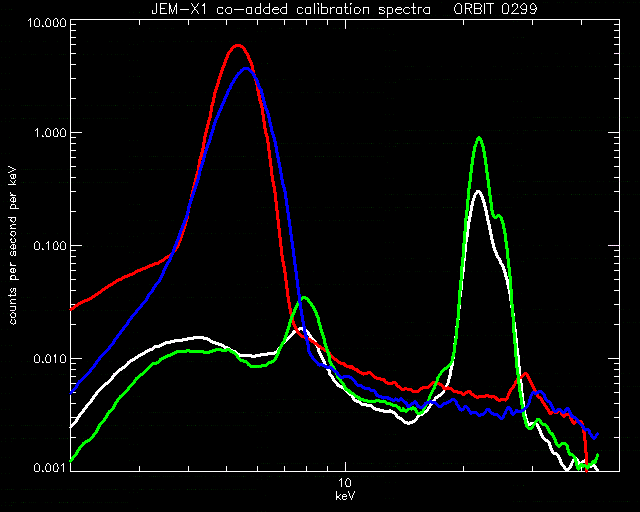Click the blue curve's end at the far right
Image resolution: width=640 pixels, height=512 pixels.
click(x=598, y=434)
